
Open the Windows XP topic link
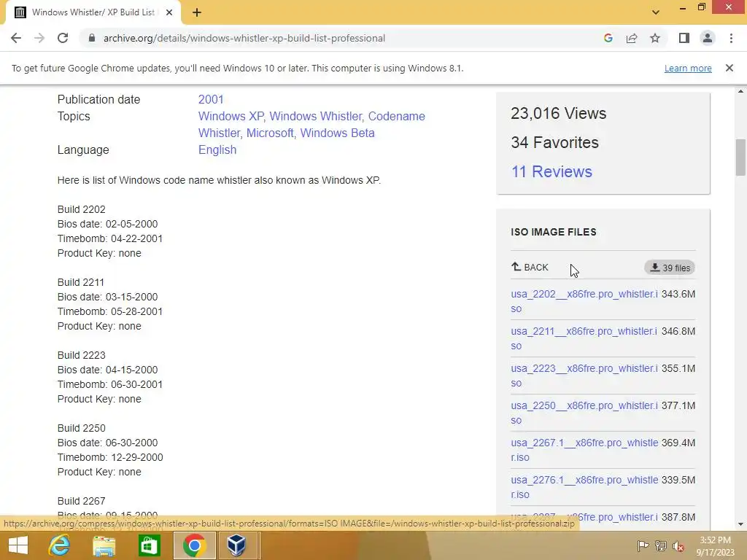pyautogui.click(x=231, y=116)
